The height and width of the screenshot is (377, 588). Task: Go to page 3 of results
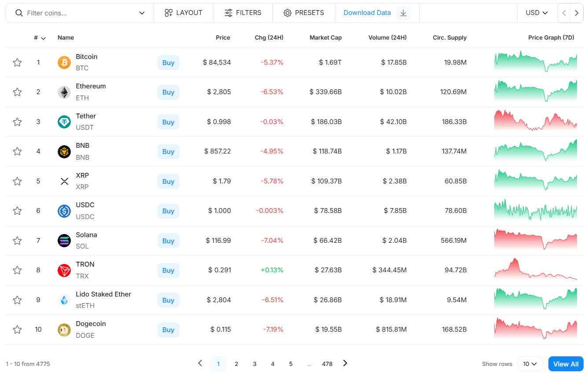click(254, 364)
